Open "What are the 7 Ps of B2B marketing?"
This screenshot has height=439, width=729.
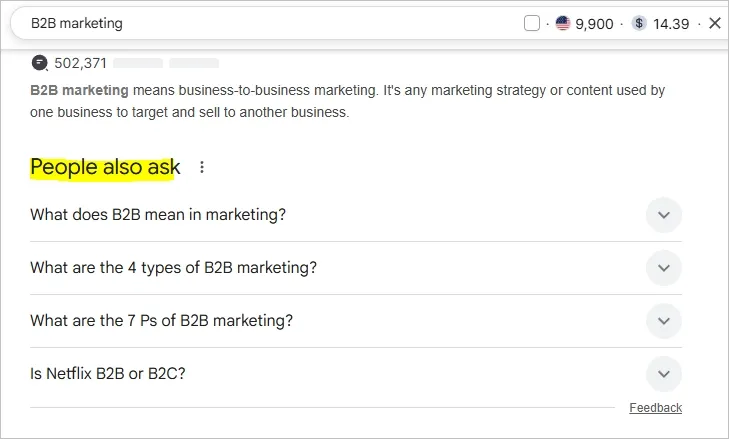pos(161,321)
